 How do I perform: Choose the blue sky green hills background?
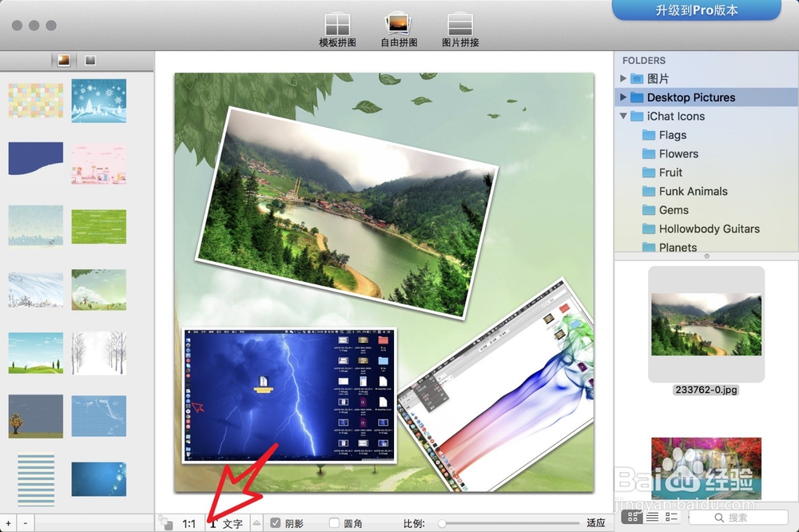tap(36, 353)
